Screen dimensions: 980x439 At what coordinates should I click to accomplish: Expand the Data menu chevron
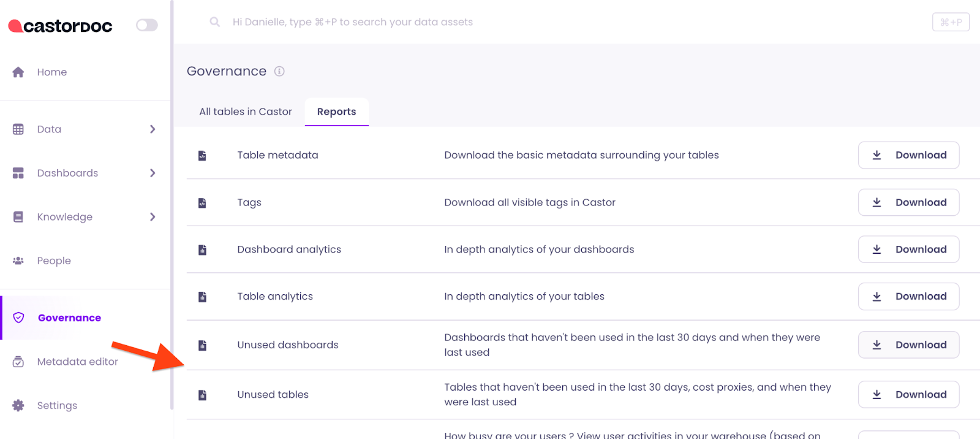[153, 129]
